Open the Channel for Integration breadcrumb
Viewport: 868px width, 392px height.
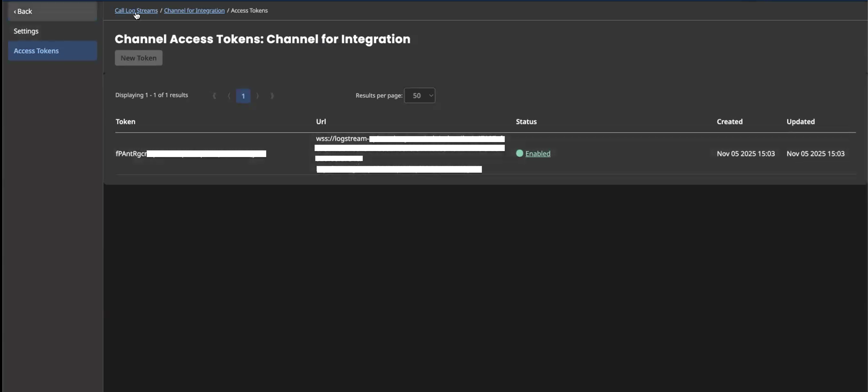(x=194, y=10)
